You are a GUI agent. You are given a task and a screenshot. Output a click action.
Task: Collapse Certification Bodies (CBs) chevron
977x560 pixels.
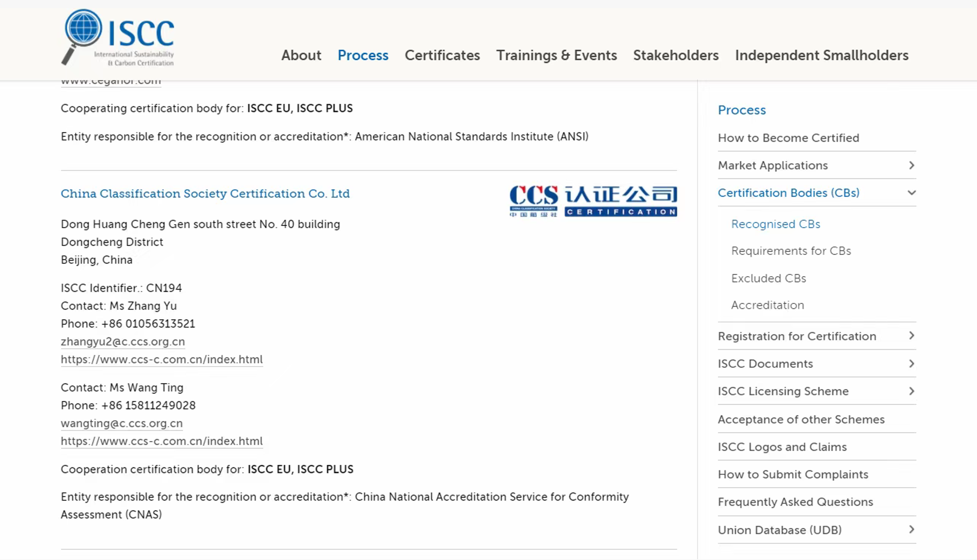[x=911, y=193]
